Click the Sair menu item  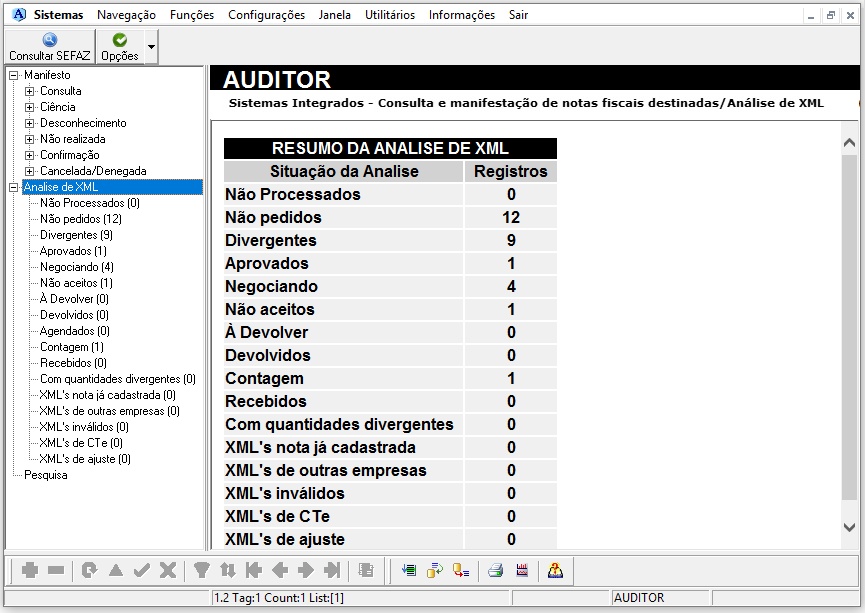pos(518,15)
